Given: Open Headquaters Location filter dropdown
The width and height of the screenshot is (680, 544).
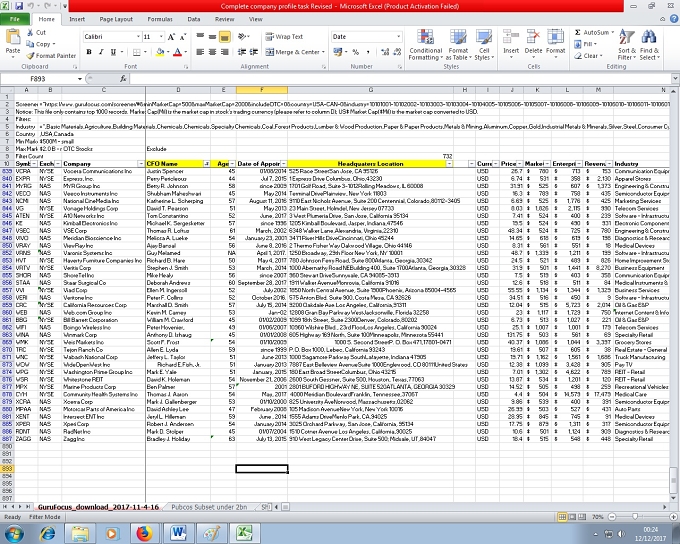Looking at the screenshot, I should point(449,164).
